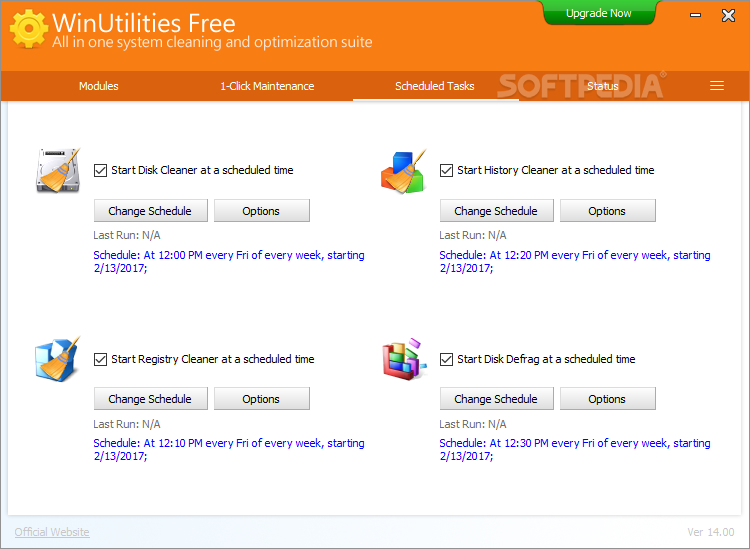
Task: Open Options for Registry Cleaner
Action: pyautogui.click(x=262, y=399)
